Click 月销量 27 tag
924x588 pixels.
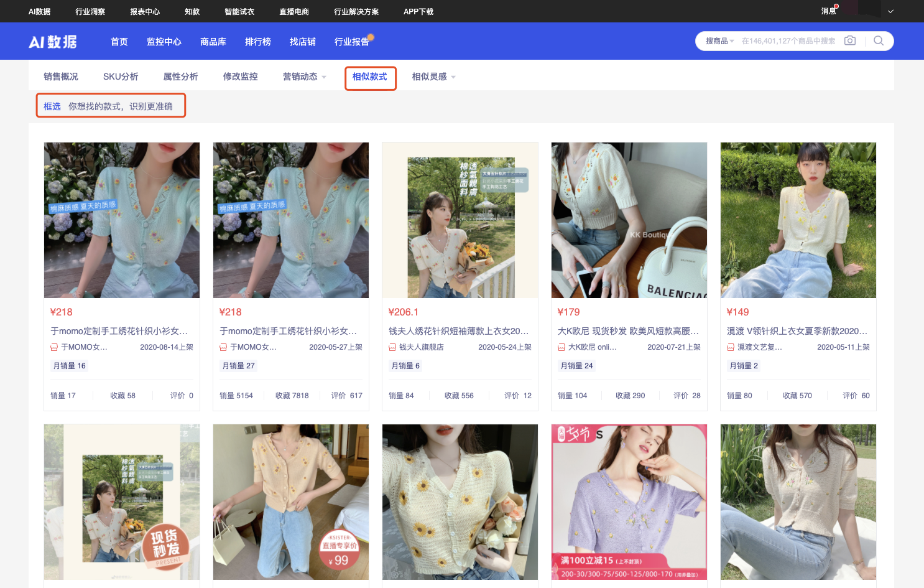point(239,366)
